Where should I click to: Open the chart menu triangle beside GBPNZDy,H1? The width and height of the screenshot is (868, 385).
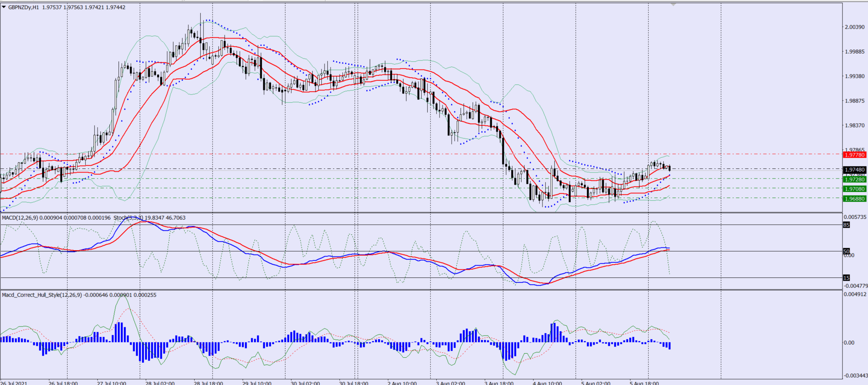coord(4,7)
